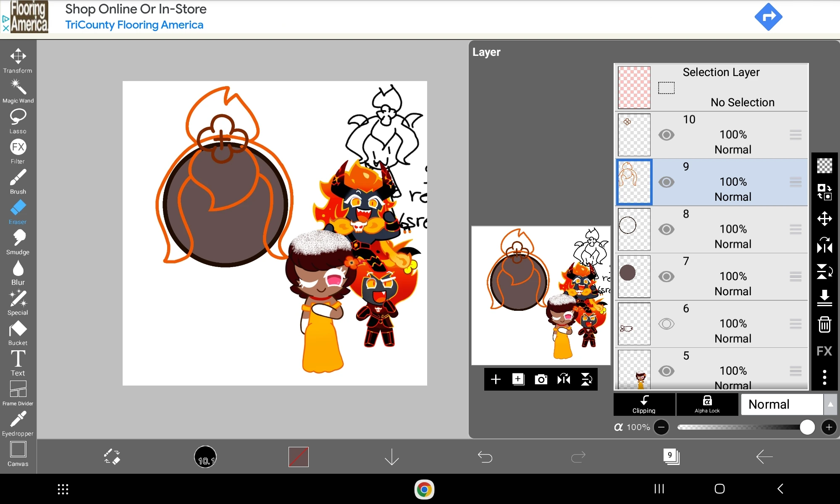Screen dimensions: 840x504
Task: Open the current color swatch
Action: point(298,457)
